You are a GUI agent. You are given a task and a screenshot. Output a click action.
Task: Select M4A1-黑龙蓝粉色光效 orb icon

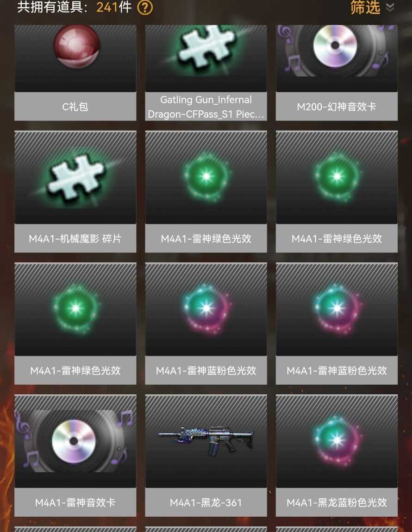click(337, 440)
